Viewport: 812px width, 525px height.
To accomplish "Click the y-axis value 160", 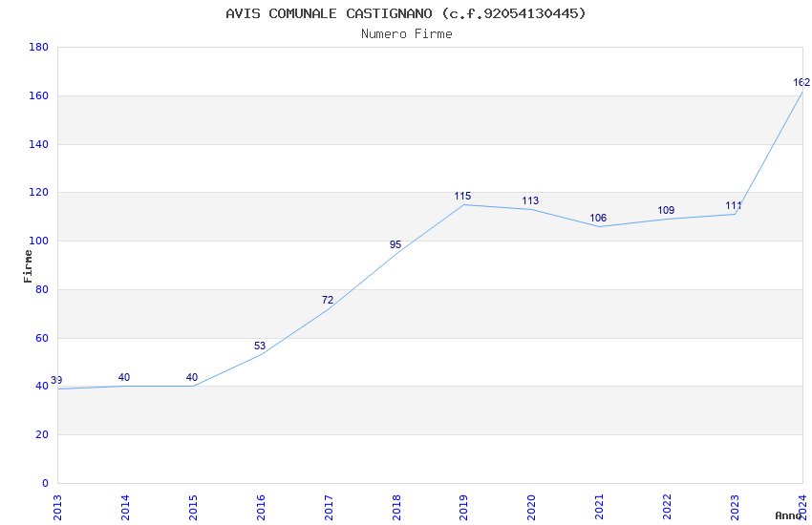I will [39, 95].
